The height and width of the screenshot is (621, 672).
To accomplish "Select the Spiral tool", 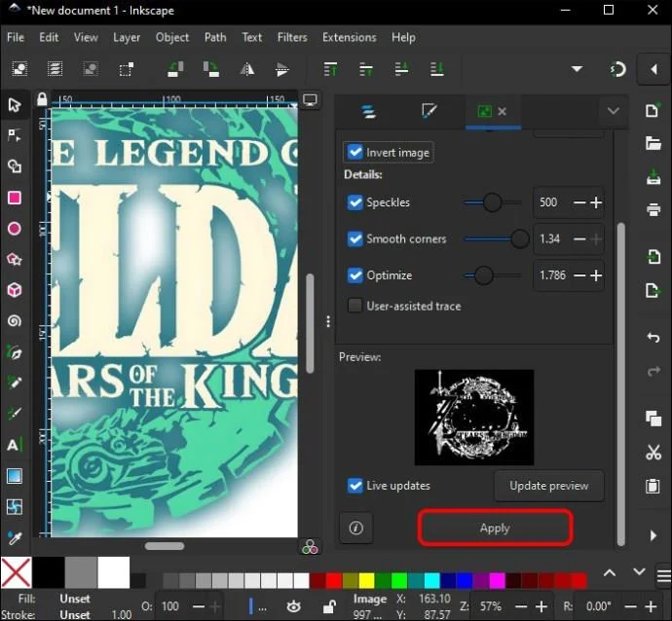I will click(x=15, y=321).
